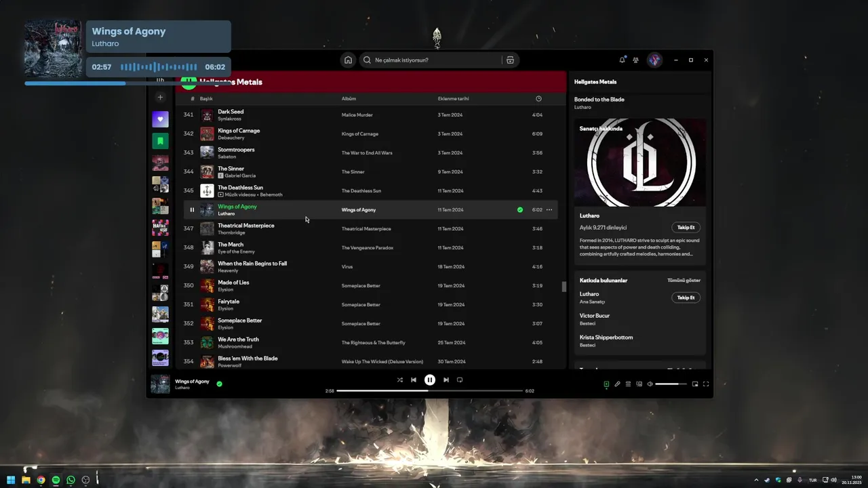
Task: Select the Theatrical Masterpiece track title
Action: pyautogui.click(x=246, y=226)
